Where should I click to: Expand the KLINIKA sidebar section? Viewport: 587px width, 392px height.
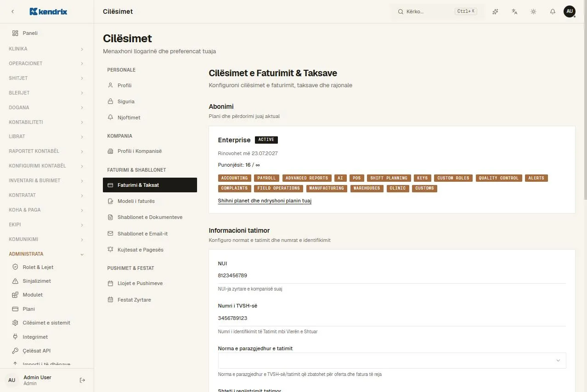click(47, 49)
